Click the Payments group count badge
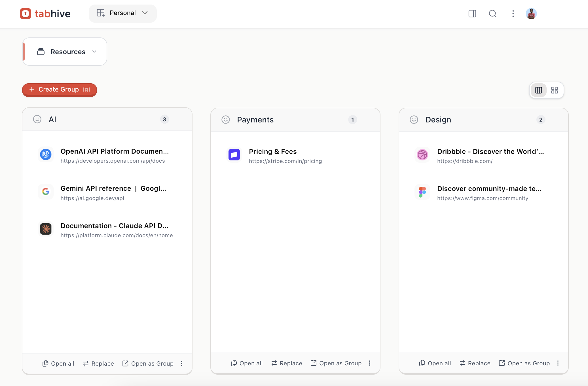Image resolution: width=588 pixels, height=386 pixels. (353, 120)
